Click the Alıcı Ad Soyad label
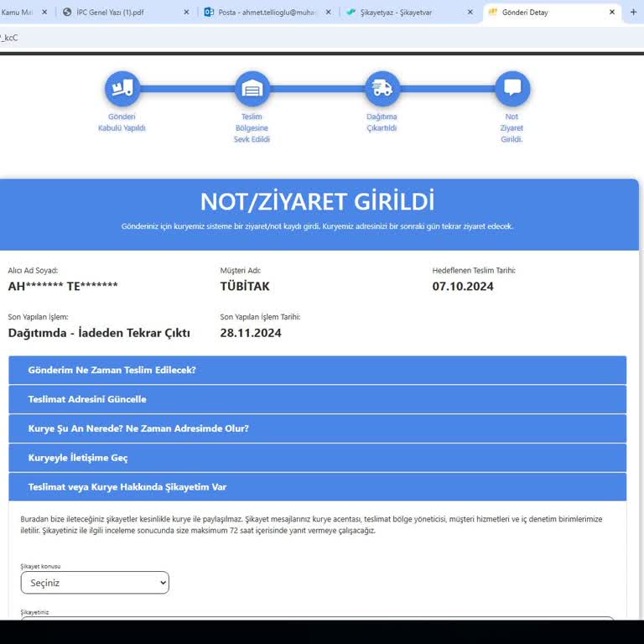The height and width of the screenshot is (644, 644). point(33,270)
